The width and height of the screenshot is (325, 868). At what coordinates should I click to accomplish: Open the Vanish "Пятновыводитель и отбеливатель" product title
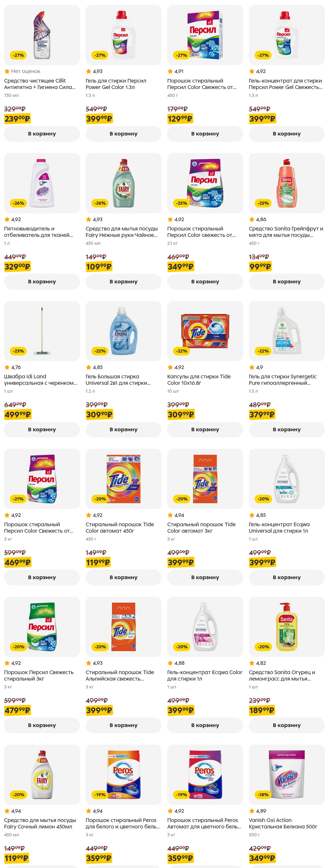(38, 232)
